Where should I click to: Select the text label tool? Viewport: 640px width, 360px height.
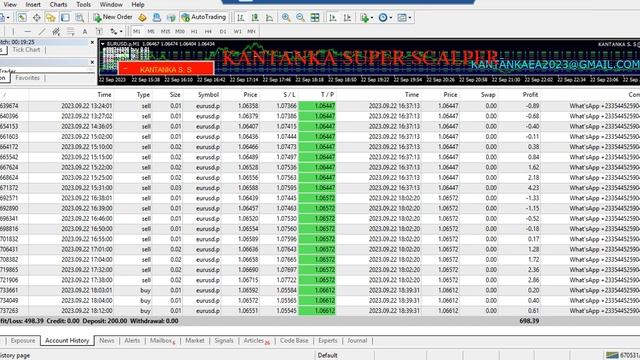coord(99,31)
